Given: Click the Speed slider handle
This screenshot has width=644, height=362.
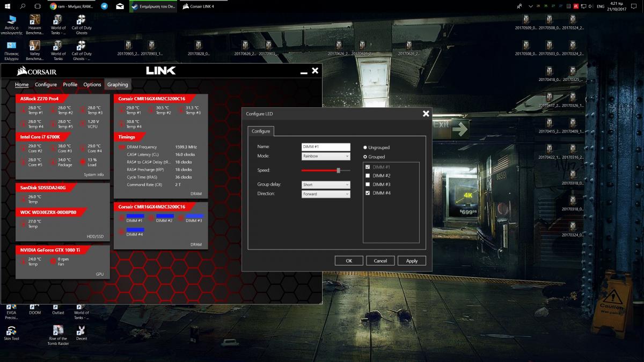Looking at the screenshot, I should 338,170.
